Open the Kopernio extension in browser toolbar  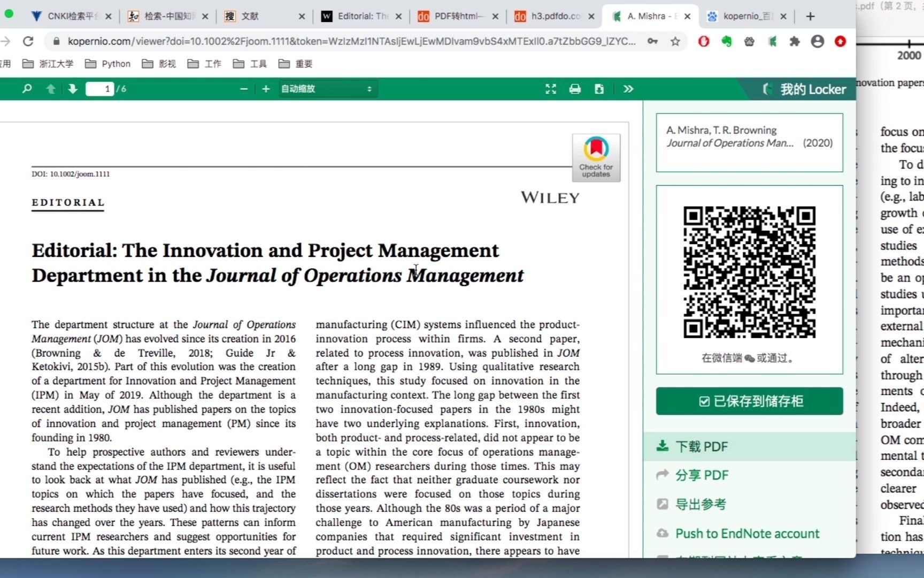tap(772, 41)
